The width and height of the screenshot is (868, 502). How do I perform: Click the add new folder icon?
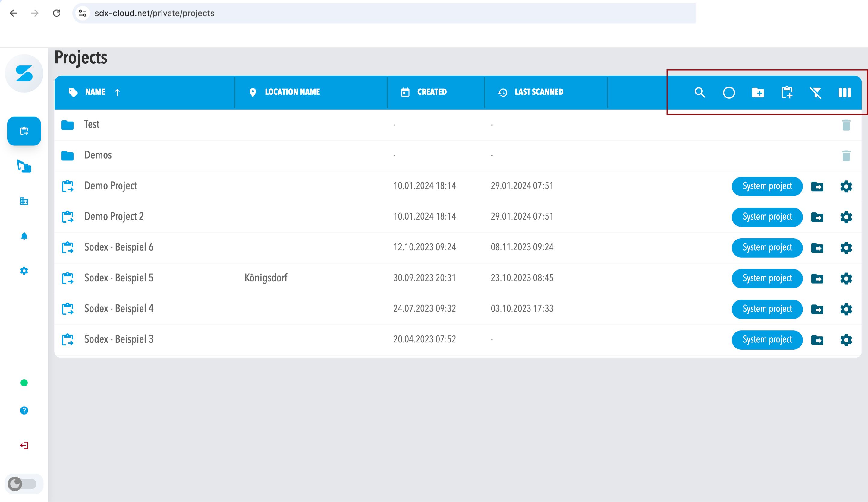tap(758, 92)
